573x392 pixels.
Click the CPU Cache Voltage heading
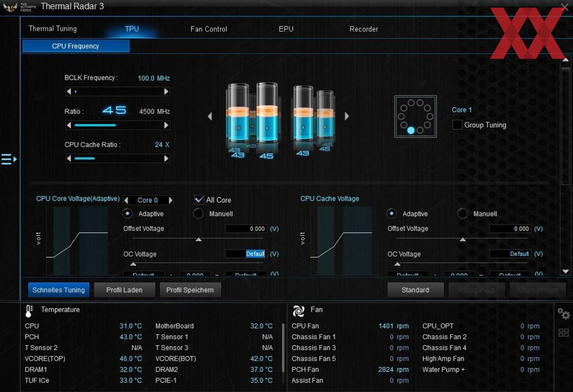point(330,198)
